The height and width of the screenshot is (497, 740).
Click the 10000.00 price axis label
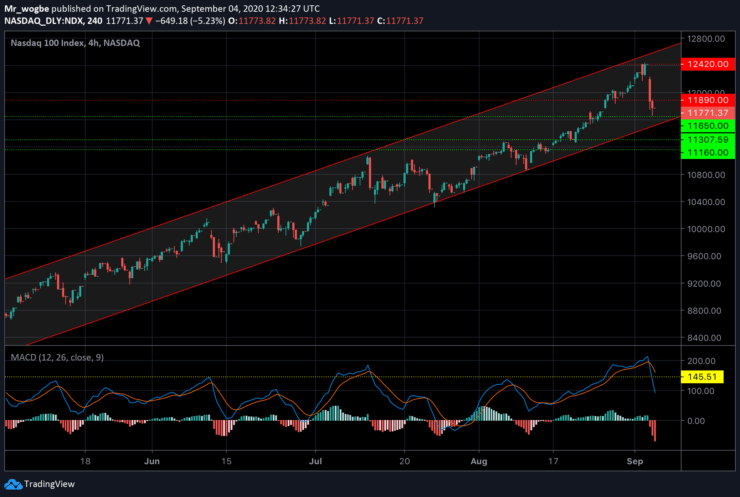[x=706, y=229]
